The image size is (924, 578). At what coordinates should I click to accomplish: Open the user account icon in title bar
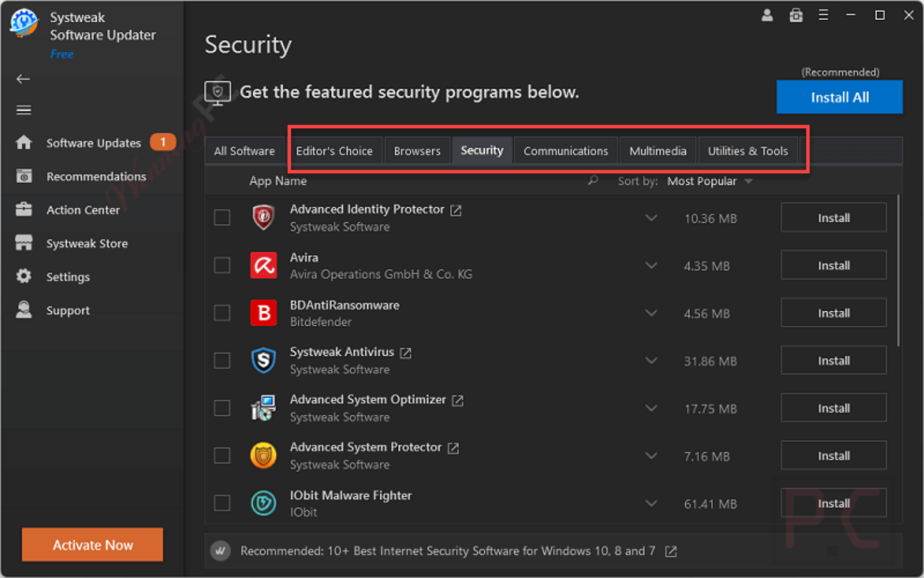pyautogui.click(x=767, y=15)
